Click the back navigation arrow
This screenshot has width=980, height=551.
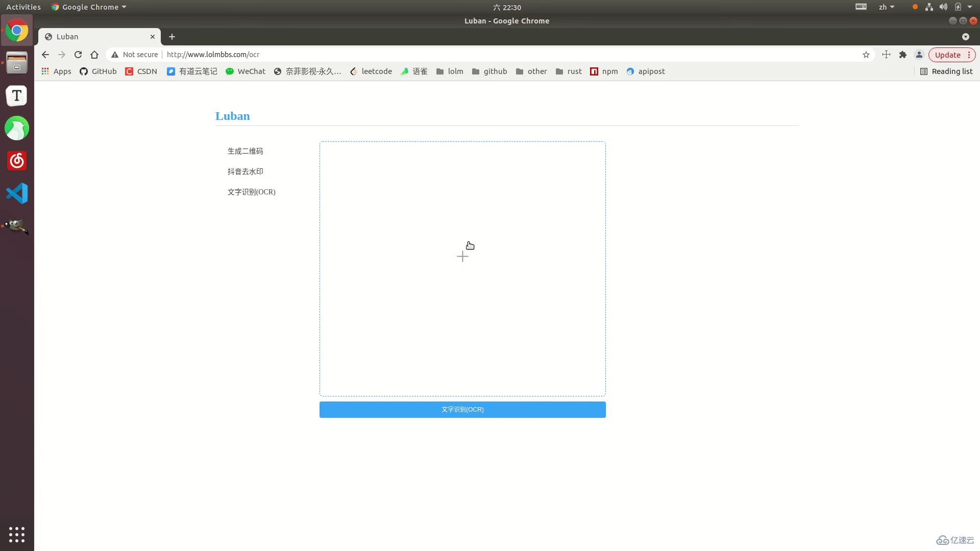click(44, 55)
